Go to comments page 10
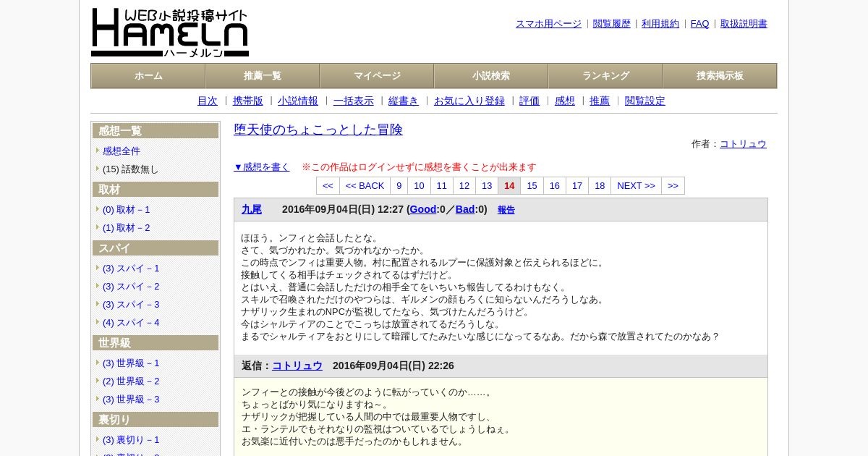Screen dimensions: 868x456 tap(420, 186)
